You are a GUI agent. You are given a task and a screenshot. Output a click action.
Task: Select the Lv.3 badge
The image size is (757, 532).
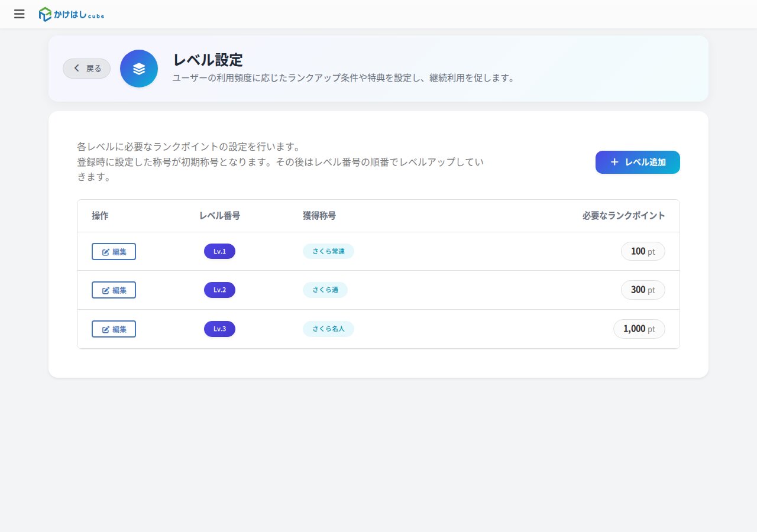(219, 329)
